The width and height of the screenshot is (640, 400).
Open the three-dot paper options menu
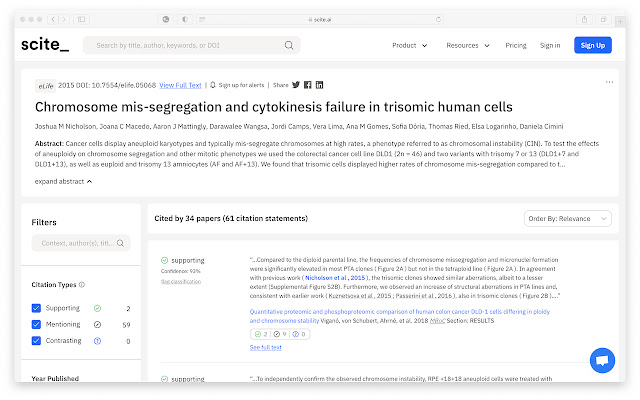coord(609,82)
